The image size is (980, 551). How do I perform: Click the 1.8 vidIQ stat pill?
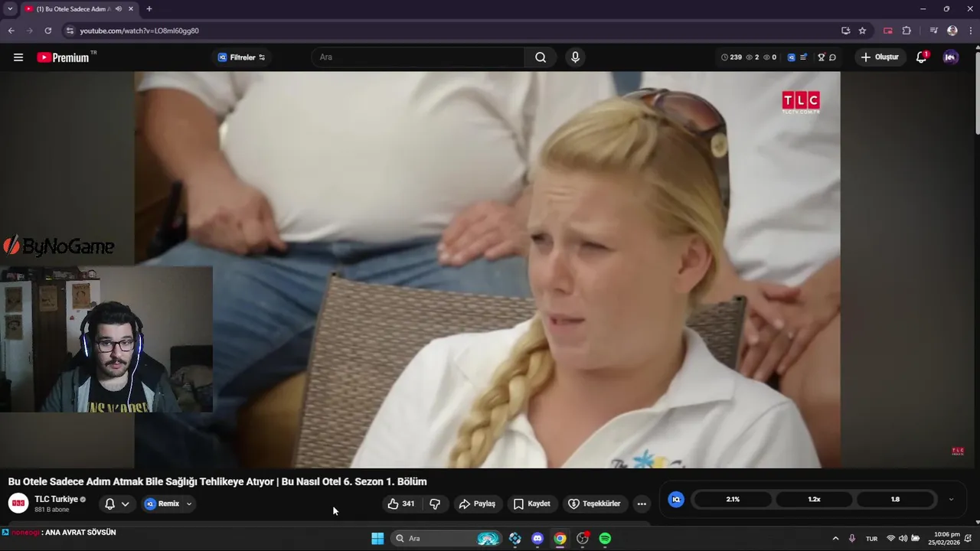895,499
